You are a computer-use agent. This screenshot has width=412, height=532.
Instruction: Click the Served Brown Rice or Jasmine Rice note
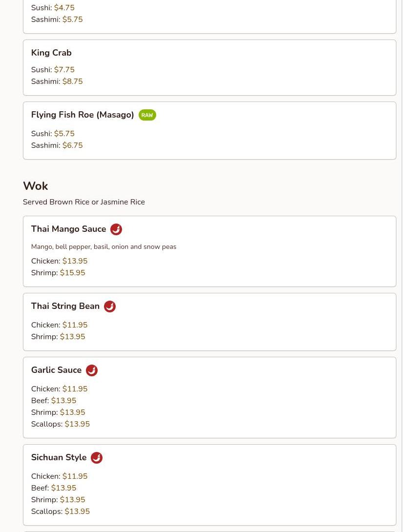point(84,202)
